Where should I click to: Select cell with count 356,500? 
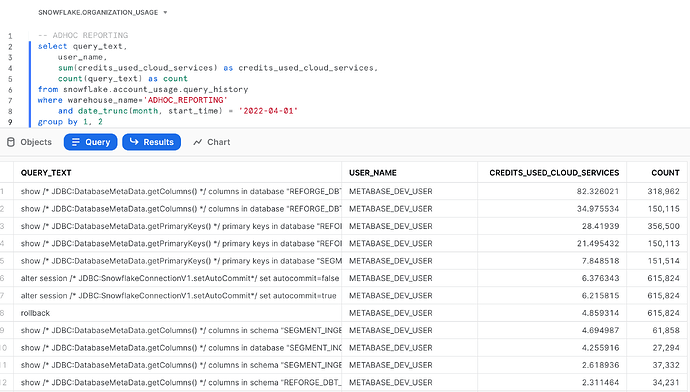(657, 226)
